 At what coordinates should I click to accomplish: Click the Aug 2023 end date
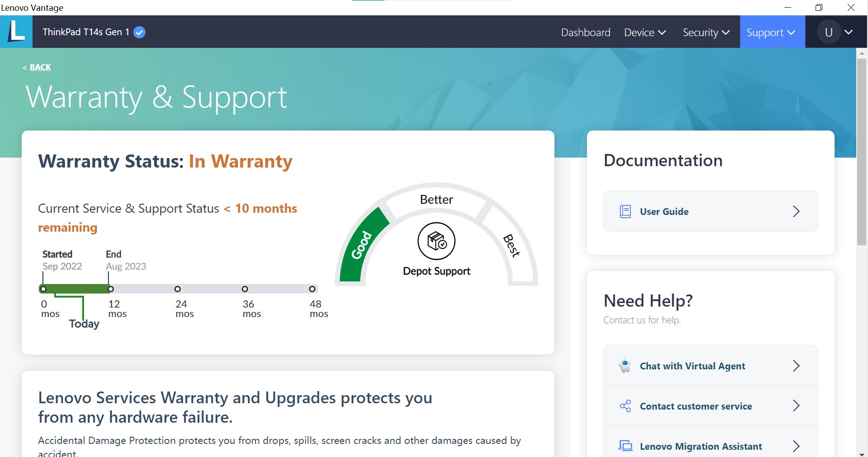tap(126, 266)
